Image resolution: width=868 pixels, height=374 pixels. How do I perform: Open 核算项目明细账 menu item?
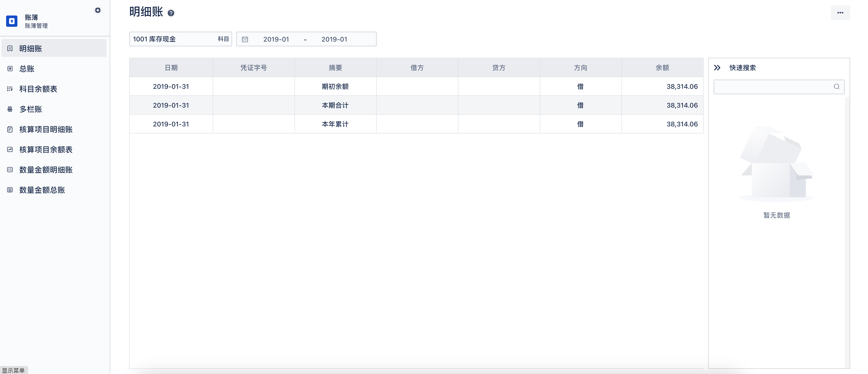tap(46, 129)
